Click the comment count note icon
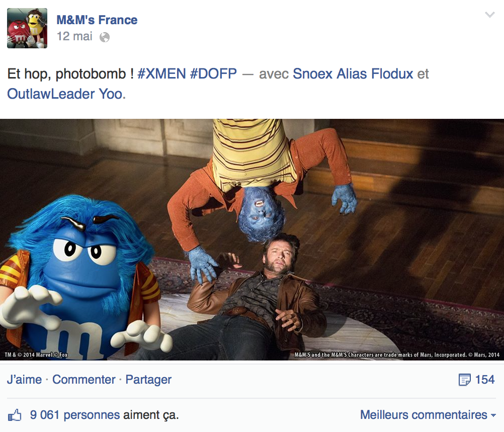 (x=465, y=380)
